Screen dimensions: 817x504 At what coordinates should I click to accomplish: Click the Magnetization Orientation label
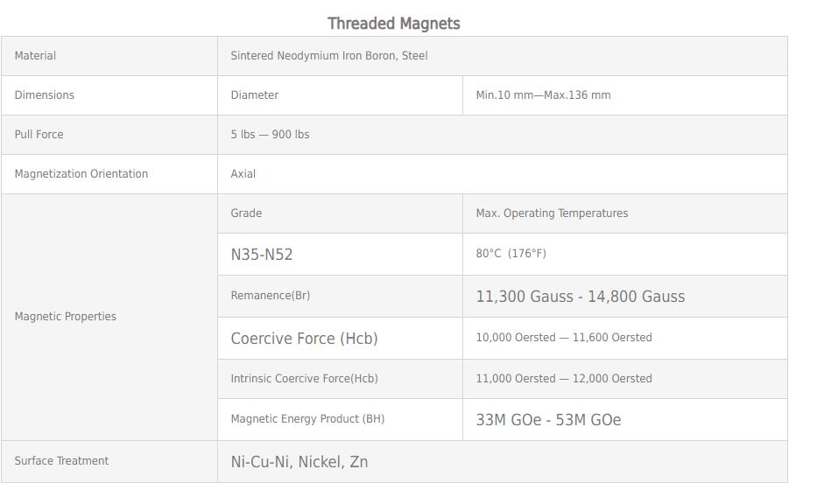(81, 174)
